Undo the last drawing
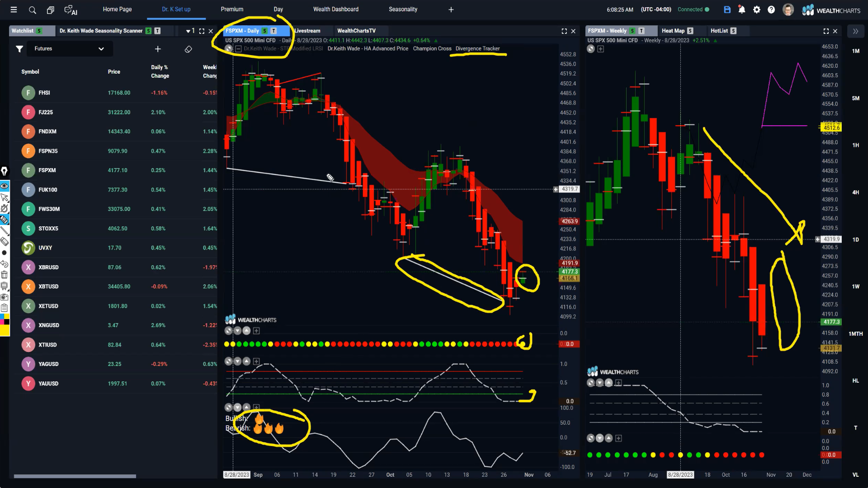 [x=5, y=263]
